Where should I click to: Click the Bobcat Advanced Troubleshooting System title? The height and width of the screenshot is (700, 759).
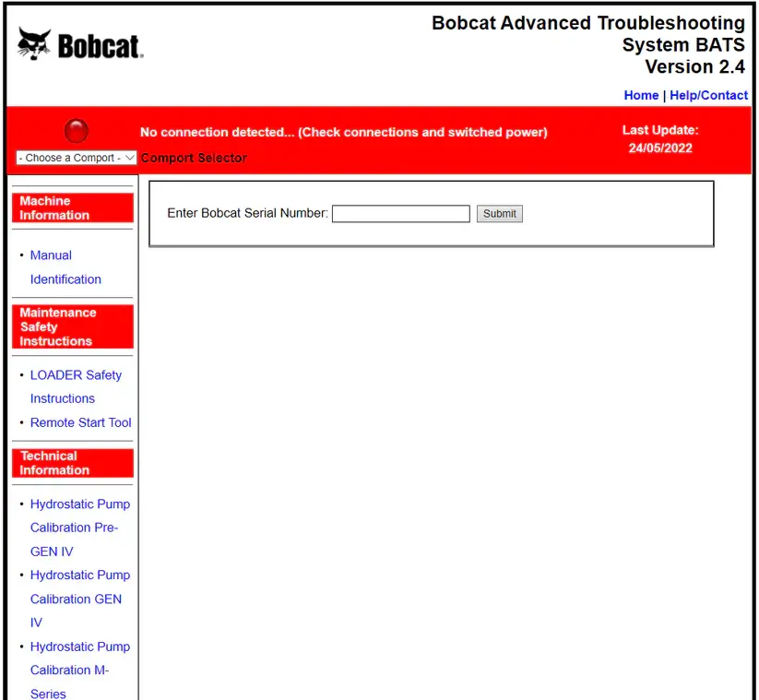pyautogui.click(x=587, y=44)
